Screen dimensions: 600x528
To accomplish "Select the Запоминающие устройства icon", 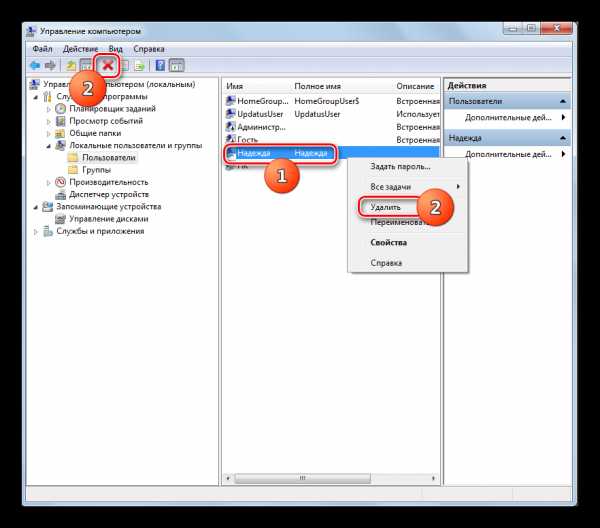I will [47, 207].
